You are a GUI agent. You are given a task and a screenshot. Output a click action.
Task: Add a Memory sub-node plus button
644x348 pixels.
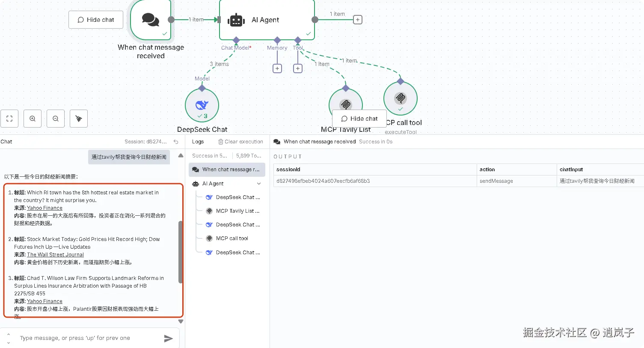tap(277, 68)
